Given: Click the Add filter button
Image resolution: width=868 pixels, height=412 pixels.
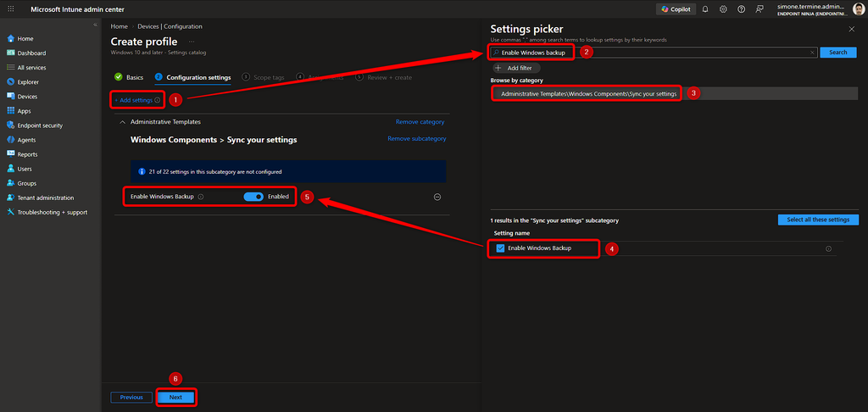Looking at the screenshot, I should (516, 68).
